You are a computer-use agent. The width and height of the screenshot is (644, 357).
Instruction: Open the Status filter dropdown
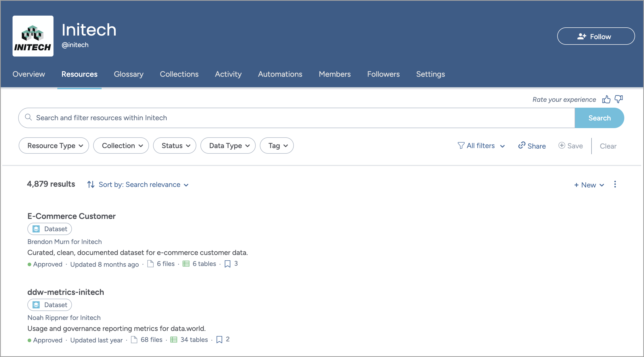(175, 146)
